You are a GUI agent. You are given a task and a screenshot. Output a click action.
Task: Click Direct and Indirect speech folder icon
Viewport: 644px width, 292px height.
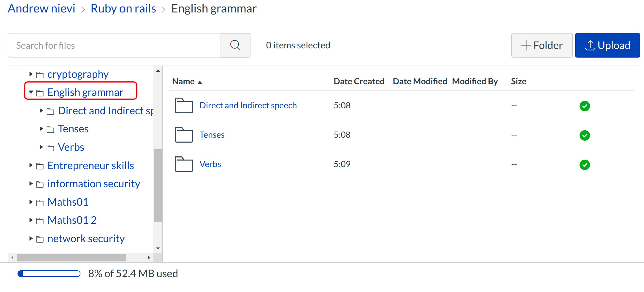[x=184, y=105]
